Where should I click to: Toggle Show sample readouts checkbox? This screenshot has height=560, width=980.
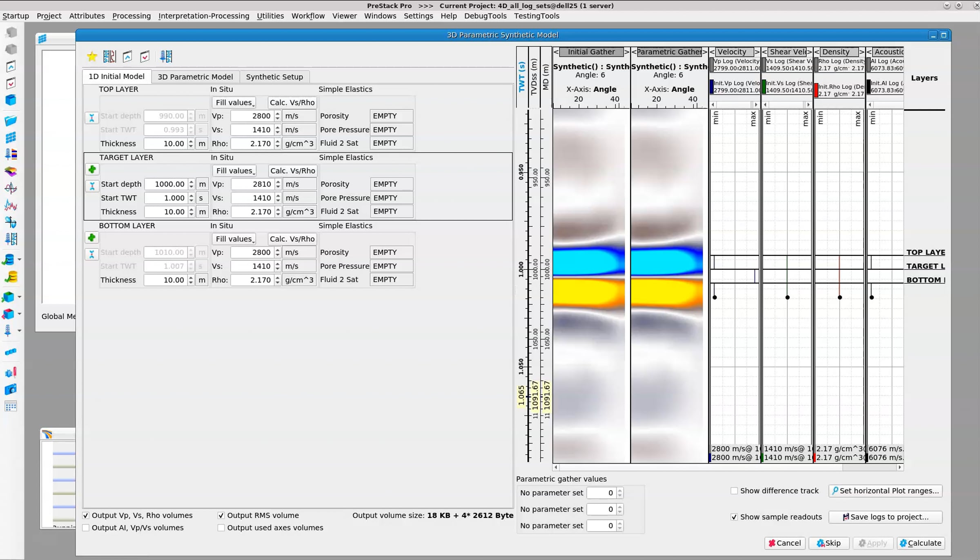pos(734,517)
